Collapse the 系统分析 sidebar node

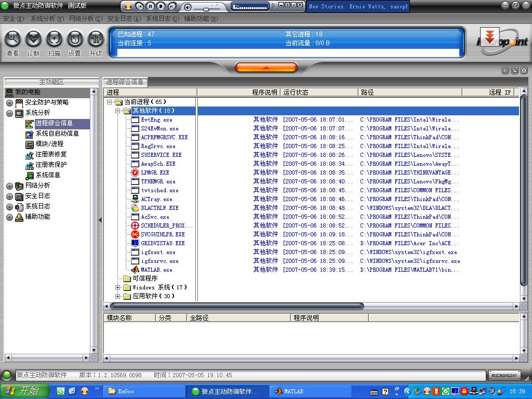(9, 113)
